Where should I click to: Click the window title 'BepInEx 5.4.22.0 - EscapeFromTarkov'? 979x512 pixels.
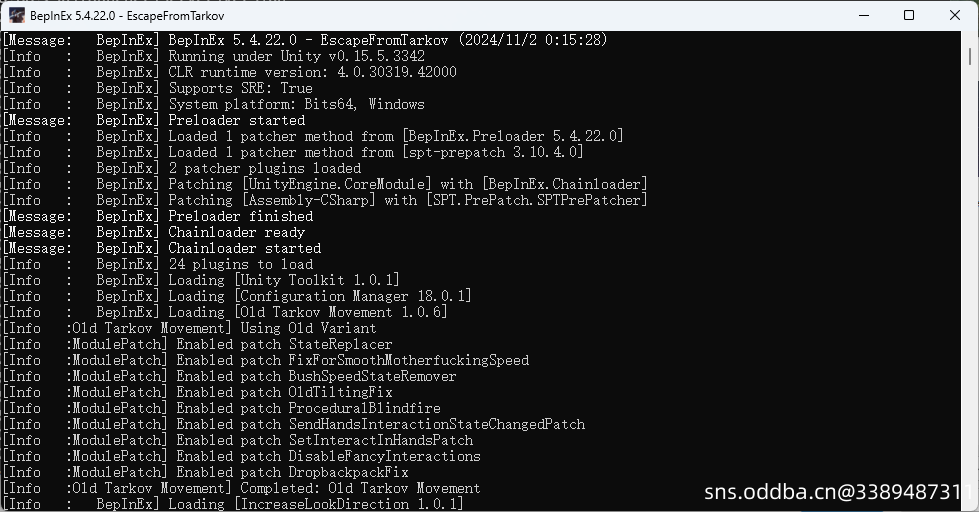[x=127, y=16]
